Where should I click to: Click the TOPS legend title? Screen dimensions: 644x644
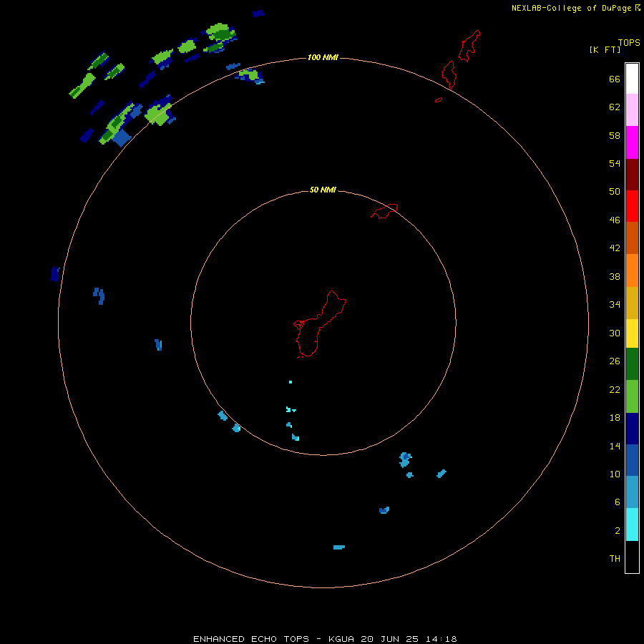click(629, 43)
